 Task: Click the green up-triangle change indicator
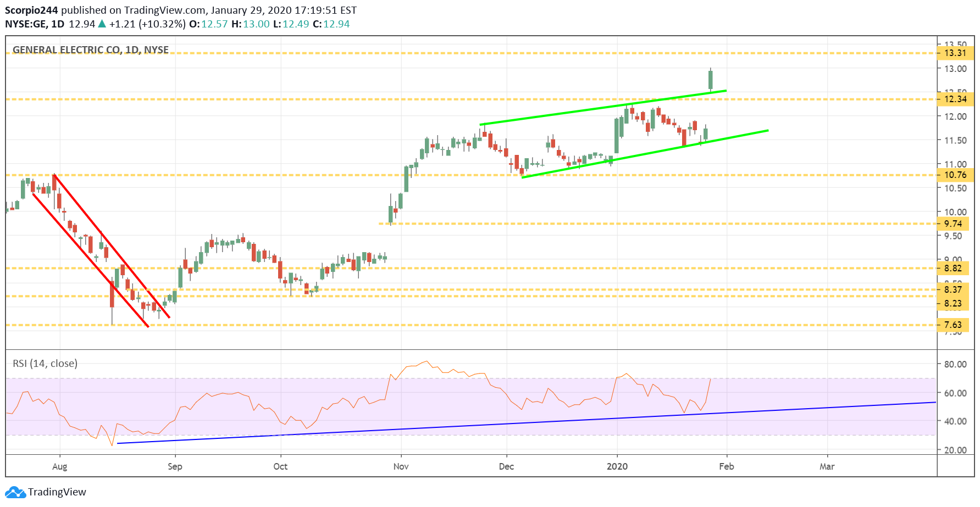(102, 24)
